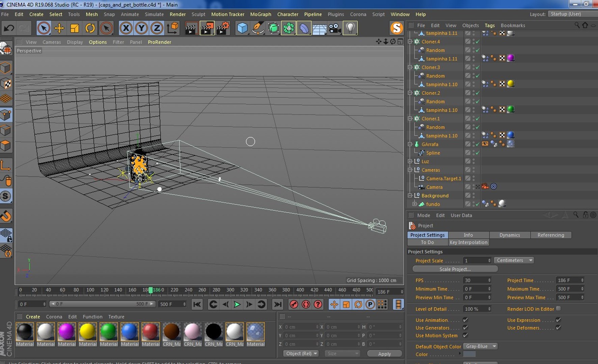Expand the Luz null group
The width and height of the screenshot is (598, 364).
pyautogui.click(x=410, y=161)
